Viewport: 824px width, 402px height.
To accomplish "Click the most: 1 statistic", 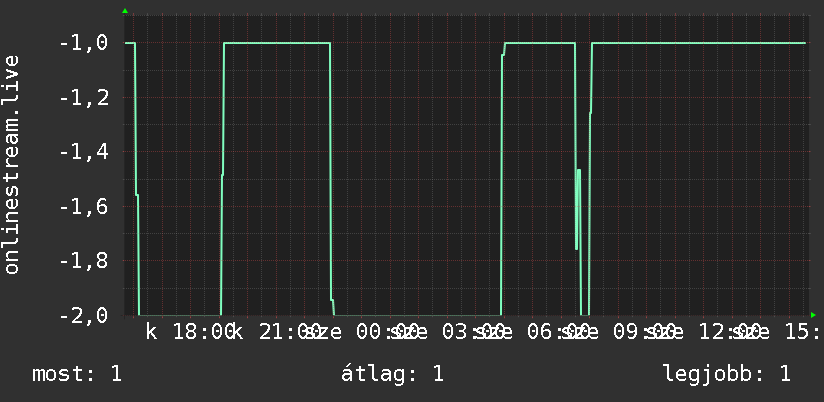I will click(x=77, y=374).
